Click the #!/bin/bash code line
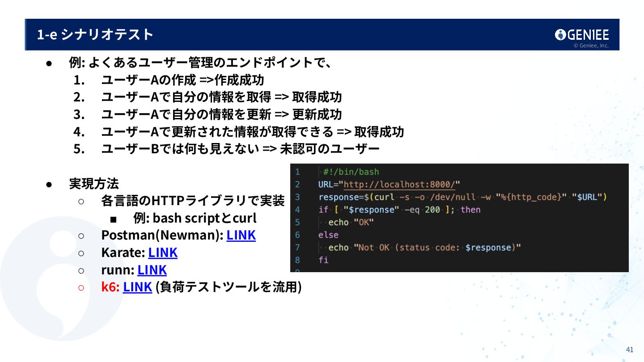The image size is (644, 362). [x=351, y=172]
